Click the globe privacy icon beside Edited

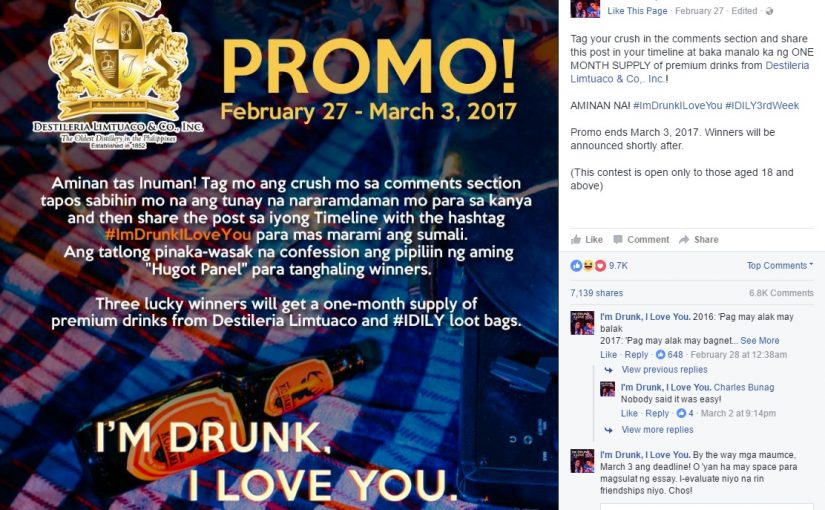point(769,11)
